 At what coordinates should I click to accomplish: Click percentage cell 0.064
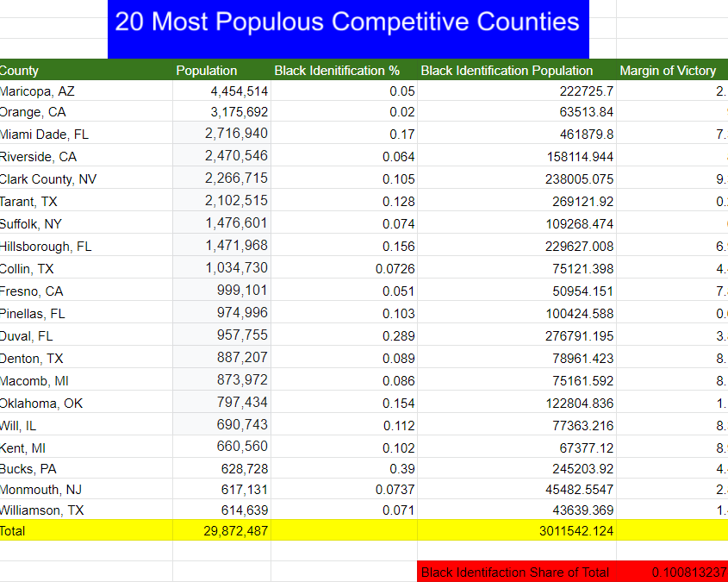[344, 155]
